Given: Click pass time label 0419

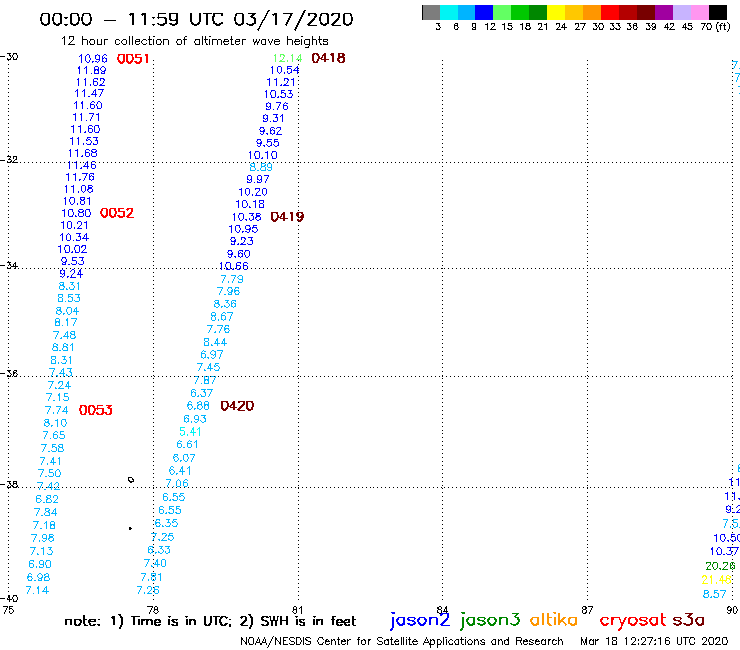Looking at the screenshot, I should pyautogui.click(x=287, y=217).
